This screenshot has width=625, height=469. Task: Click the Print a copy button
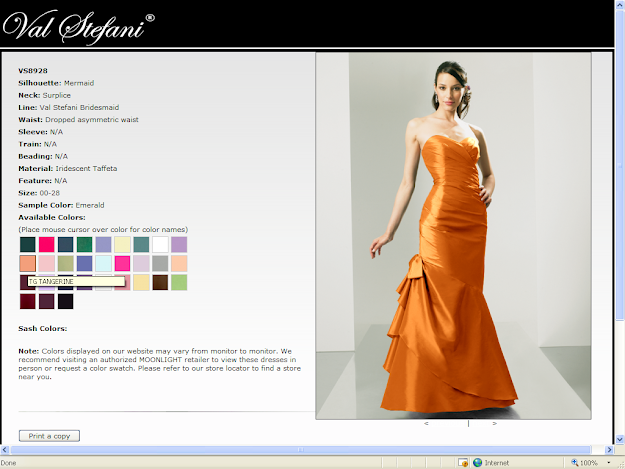point(49,436)
